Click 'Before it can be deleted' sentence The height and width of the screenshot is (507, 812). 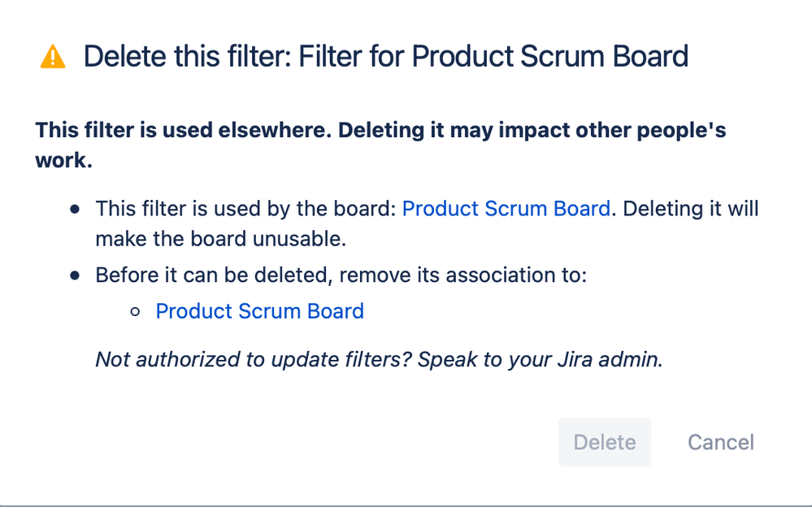[214, 275]
